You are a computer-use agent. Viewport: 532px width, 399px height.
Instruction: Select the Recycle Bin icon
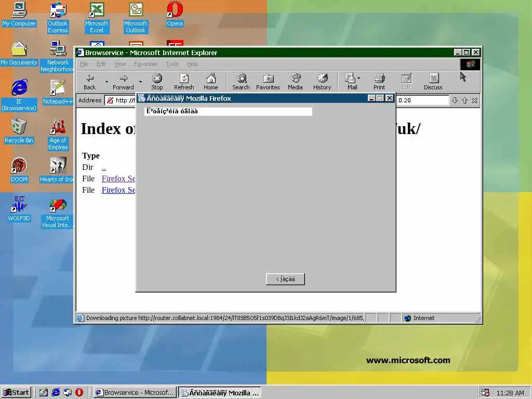pos(19,131)
